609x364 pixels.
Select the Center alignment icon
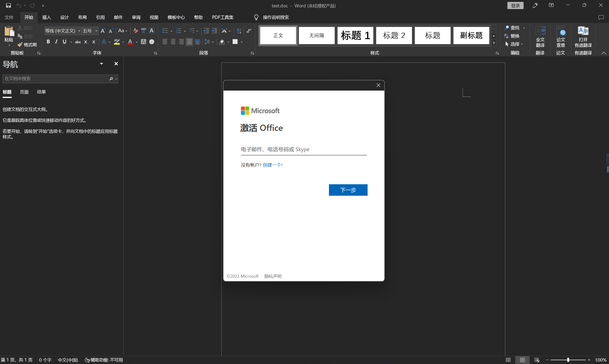[x=173, y=42]
